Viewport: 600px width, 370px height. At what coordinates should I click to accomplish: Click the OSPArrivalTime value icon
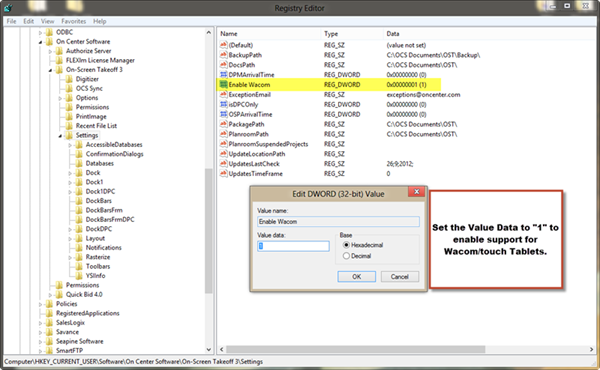[223, 114]
